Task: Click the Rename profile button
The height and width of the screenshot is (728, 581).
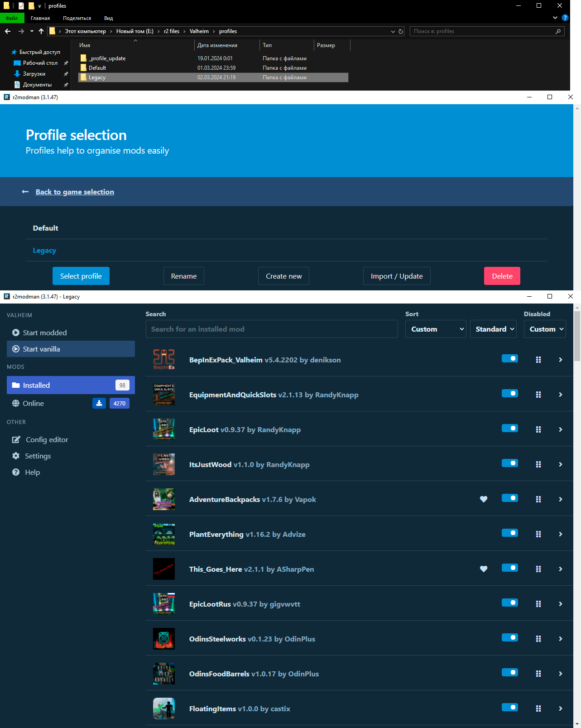Action: (x=184, y=276)
